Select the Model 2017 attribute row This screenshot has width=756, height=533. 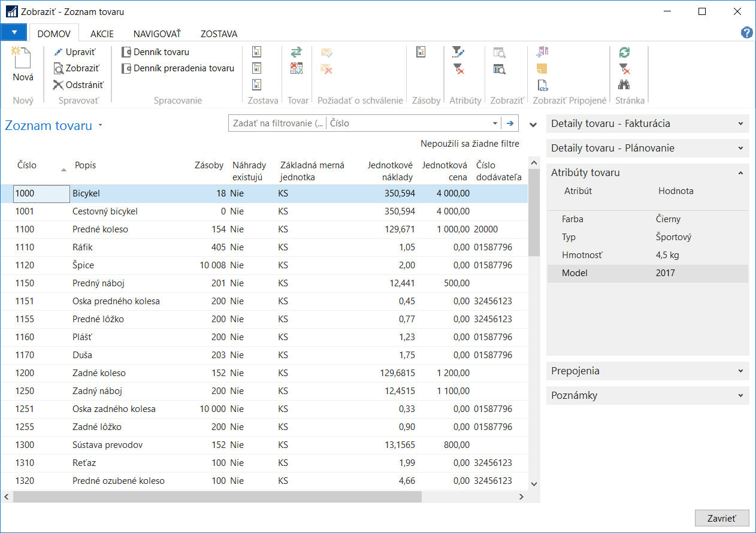(x=648, y=273)
